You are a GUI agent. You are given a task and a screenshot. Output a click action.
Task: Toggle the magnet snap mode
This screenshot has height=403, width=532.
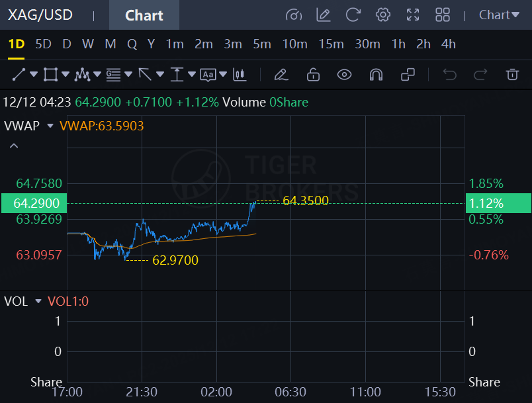tap(376, 75)
